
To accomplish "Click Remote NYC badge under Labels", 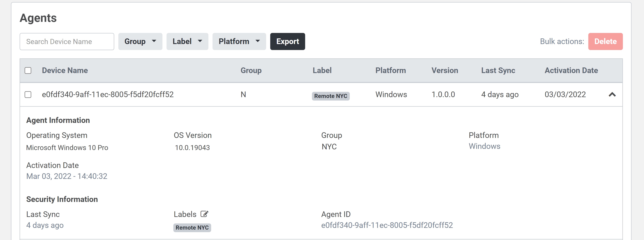I will (x=192, y=228).
